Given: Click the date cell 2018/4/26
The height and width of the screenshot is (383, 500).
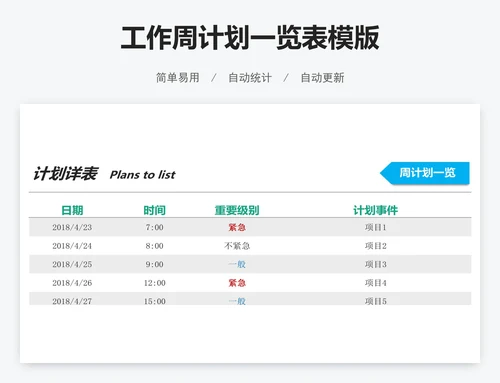Looking at the screenshot, I should (72, 283).
